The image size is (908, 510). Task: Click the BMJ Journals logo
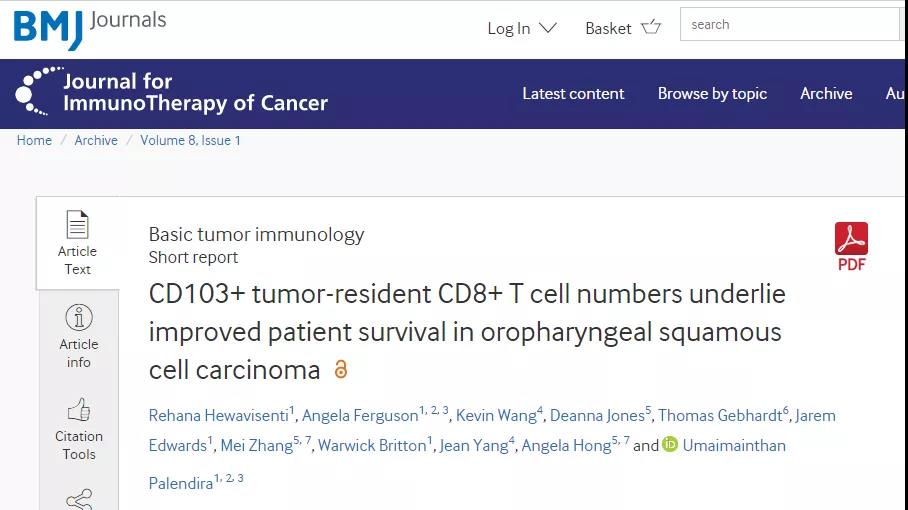pos(90,29)
